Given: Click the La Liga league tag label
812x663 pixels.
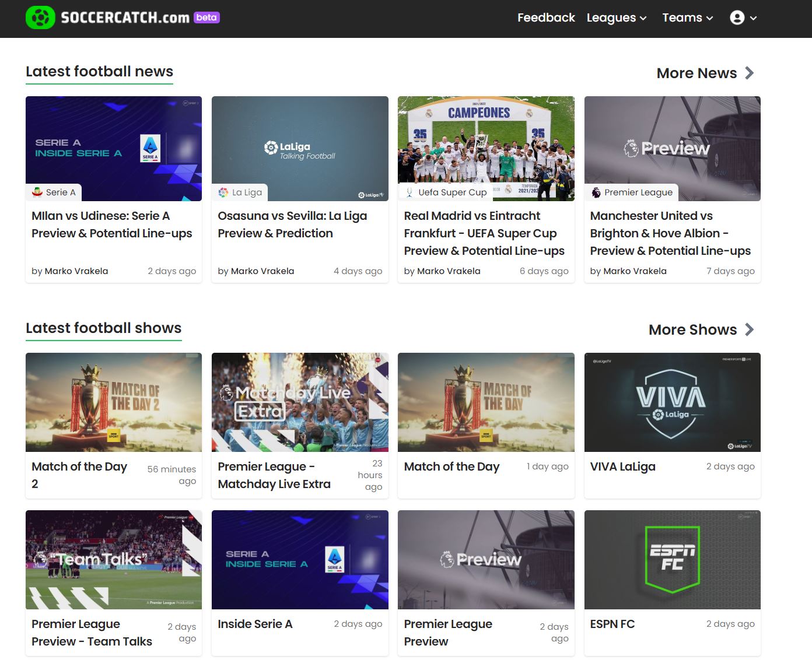Looking at the screenshot, I should (x=247, y=192).
